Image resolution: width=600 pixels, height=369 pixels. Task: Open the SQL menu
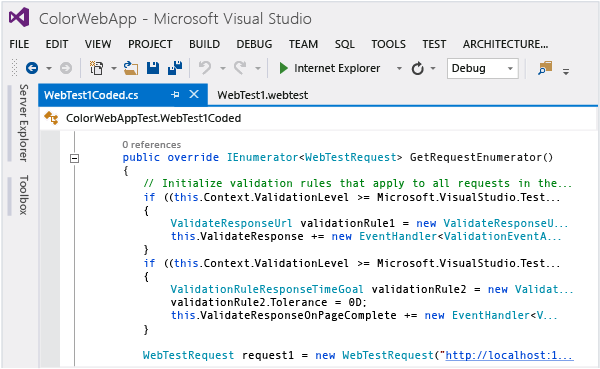coord(345,44)
